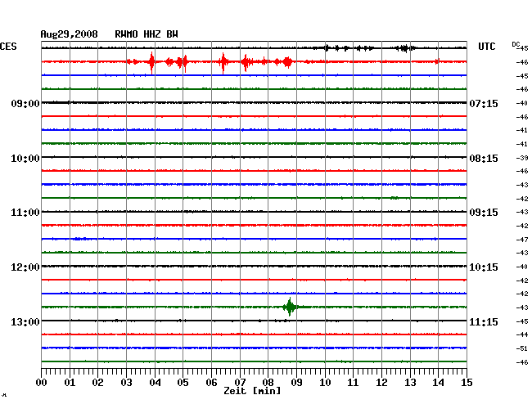Select the station label RWMO HHZ BW
This screenshot has width=532, height=404.
[147, 34]
